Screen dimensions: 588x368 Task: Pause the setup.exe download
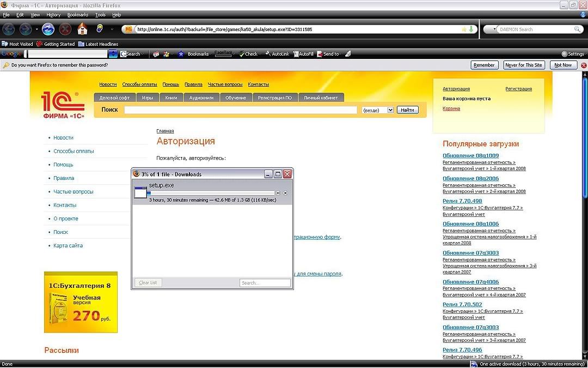click(278, 193)
